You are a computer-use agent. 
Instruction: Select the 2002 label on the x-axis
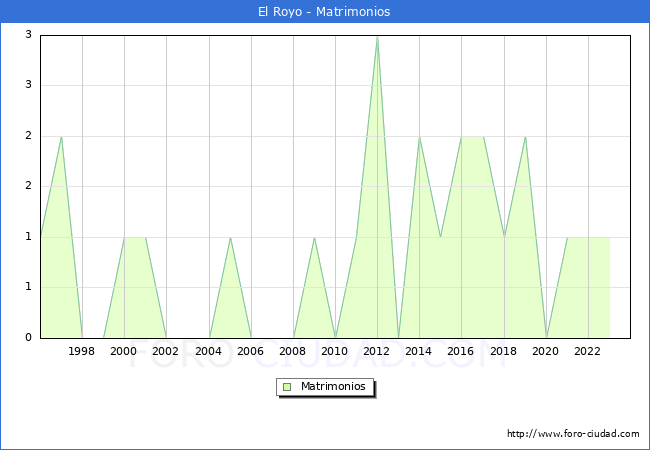coord(166,351)
